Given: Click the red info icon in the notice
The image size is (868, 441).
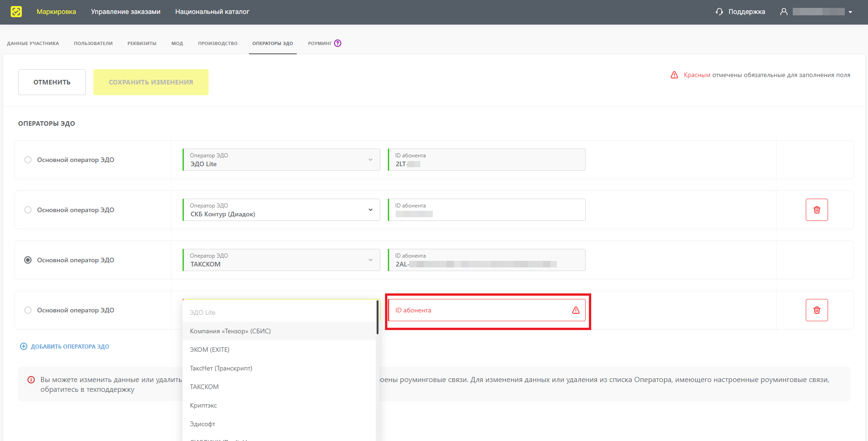Looking at the screenshot, I should 31,380.
